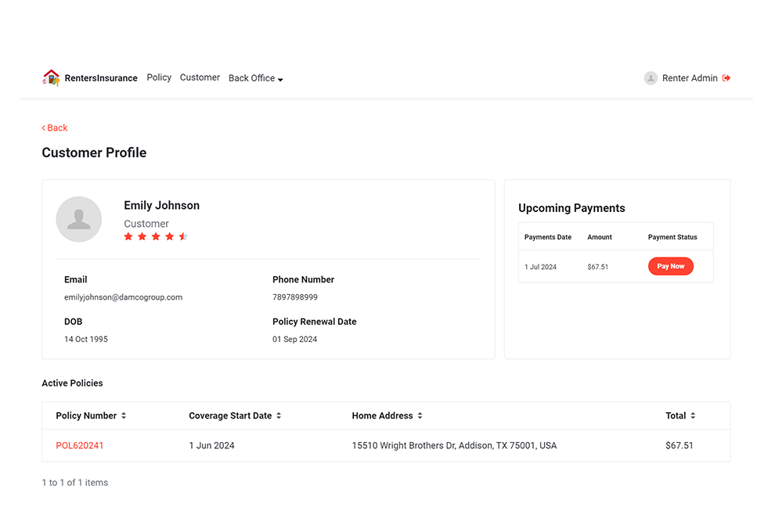This screenshot has width=775, height=532.
Task: Click the Renter Admin avatar icon
Action: click(651, 77)
